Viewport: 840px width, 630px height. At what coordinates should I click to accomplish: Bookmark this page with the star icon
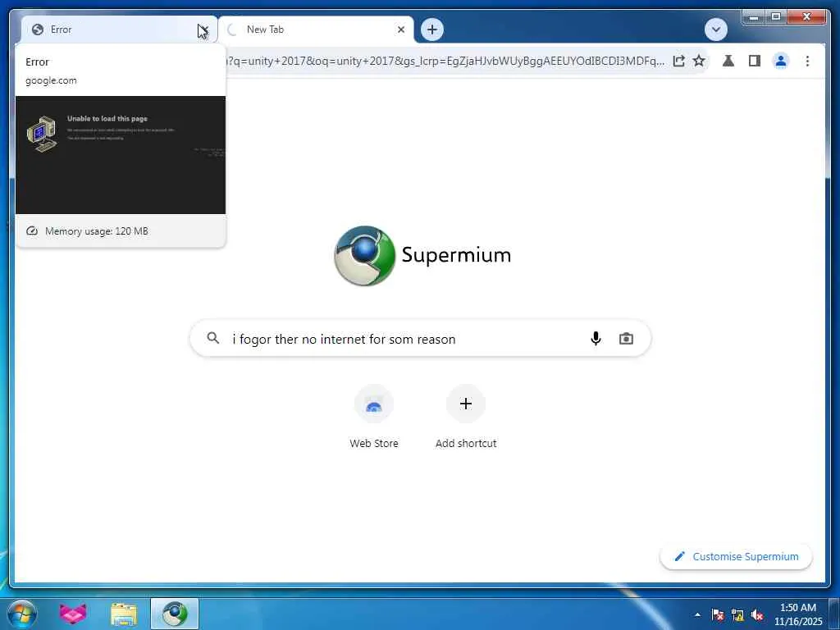(x=699, y=61)
